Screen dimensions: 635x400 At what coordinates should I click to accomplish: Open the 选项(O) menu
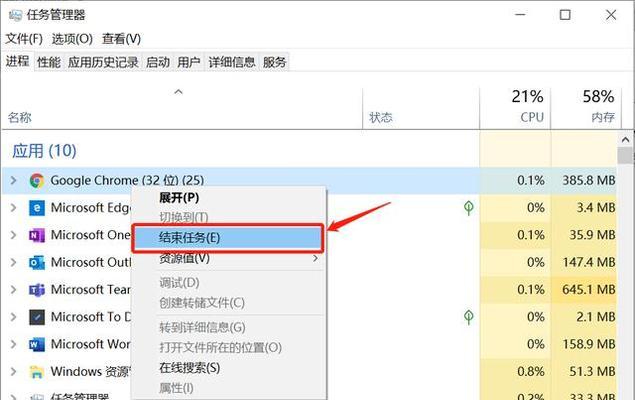pos(72,39)
